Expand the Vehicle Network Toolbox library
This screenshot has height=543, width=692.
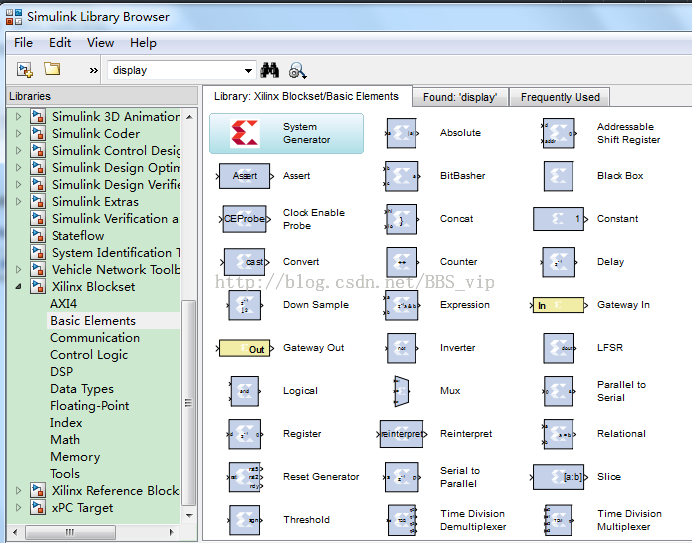tap(18, 269)
